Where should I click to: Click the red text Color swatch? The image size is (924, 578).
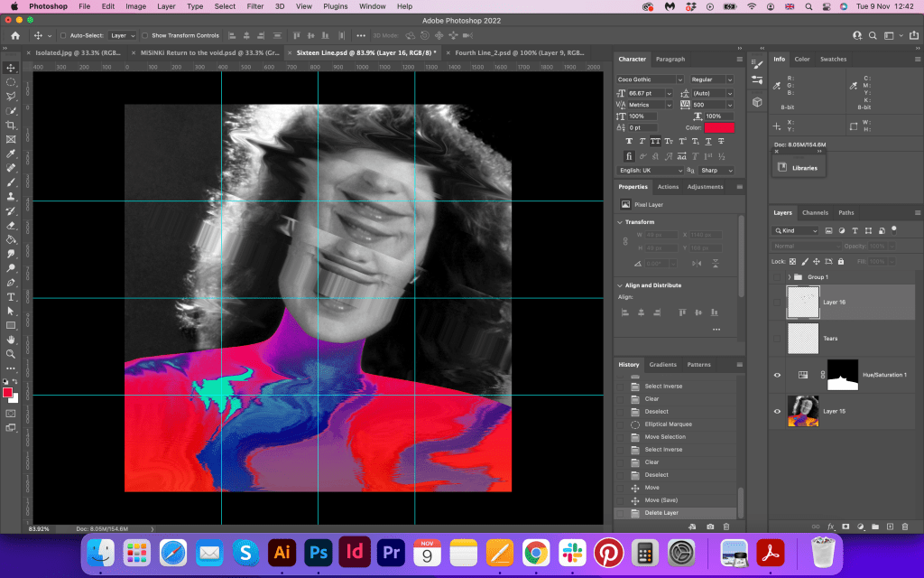[x=719, y=127]
